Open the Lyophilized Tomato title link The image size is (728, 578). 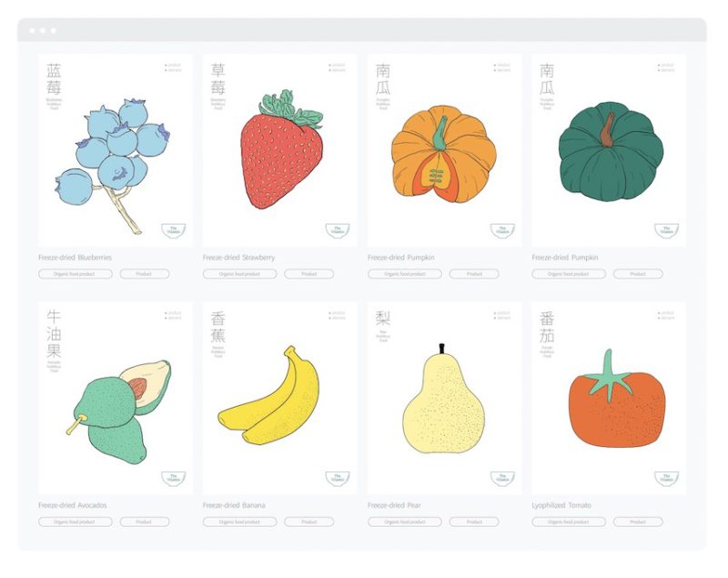(x=561, y=505)
